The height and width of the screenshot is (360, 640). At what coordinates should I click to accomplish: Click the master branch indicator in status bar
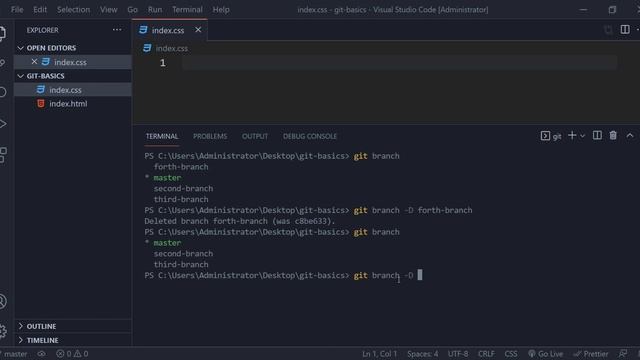tap(13, 354)
